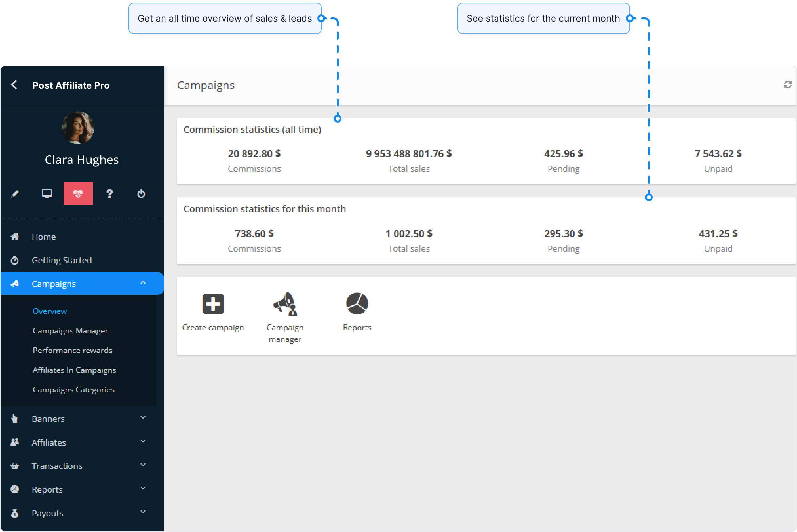Click the Payouts money bag icon

click(x=15, y=513)
